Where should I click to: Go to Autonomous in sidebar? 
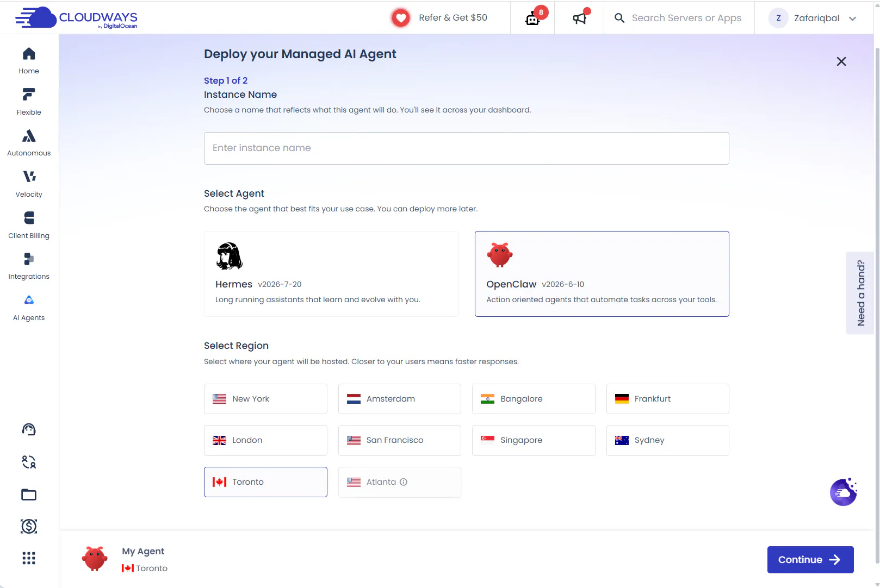(29, 143)
